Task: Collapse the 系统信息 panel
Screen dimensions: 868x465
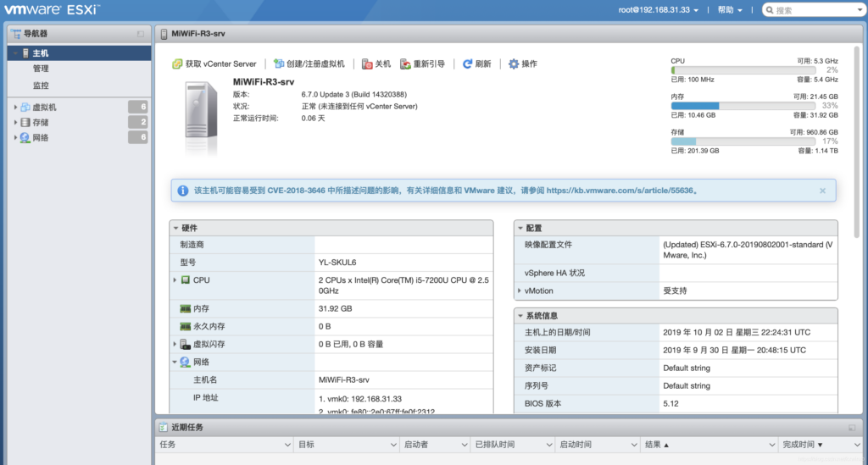Action: pyautogui.click(x=520, y=315)
